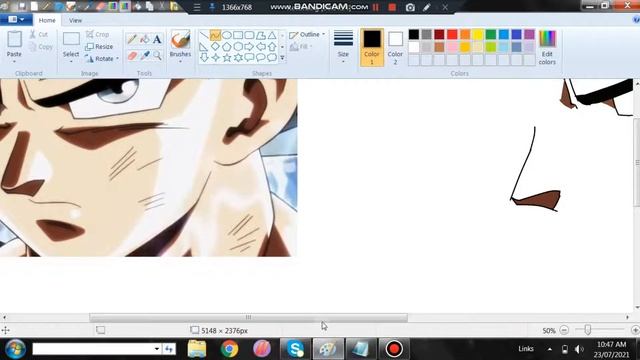Select the Magnifier tool
The image size is (640, 360).
157,55
